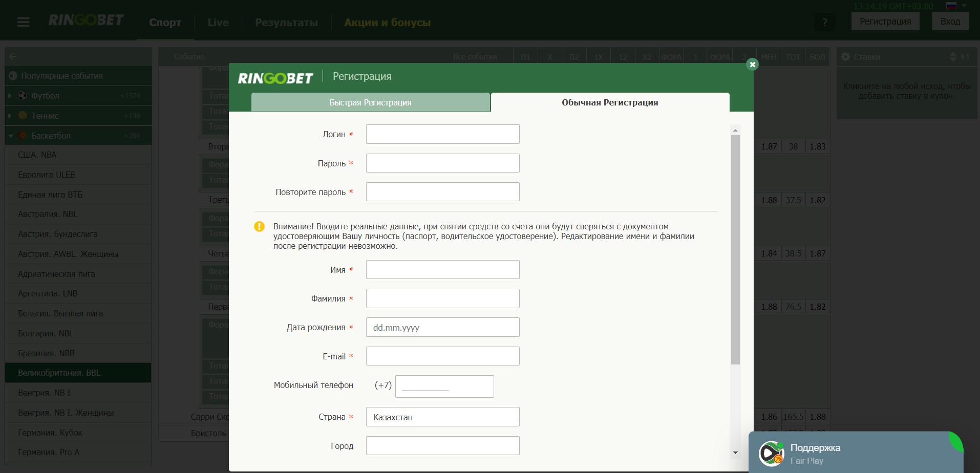The image size is (980, 473).
Task: Click the Дата рождения date field
Action: (x=443, y=327)
